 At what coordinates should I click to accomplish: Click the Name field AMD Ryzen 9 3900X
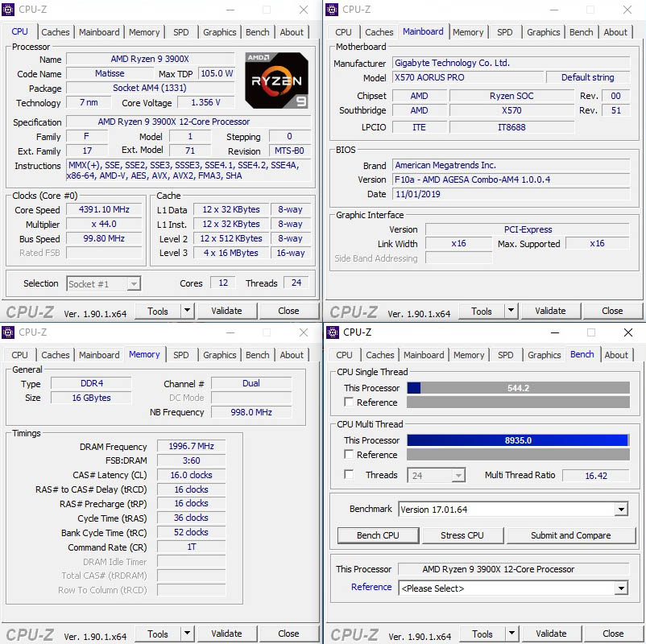click(x=150, y=59)
